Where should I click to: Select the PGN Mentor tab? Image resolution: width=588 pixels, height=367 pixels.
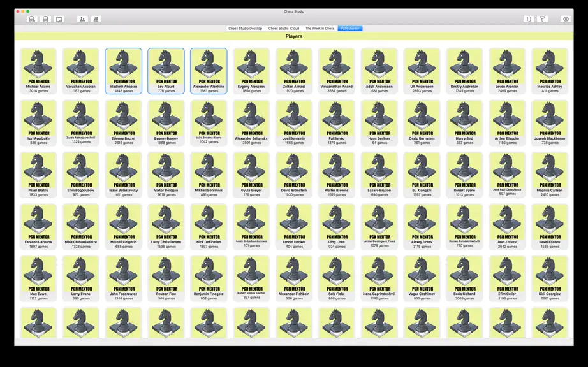coord(350,29)
